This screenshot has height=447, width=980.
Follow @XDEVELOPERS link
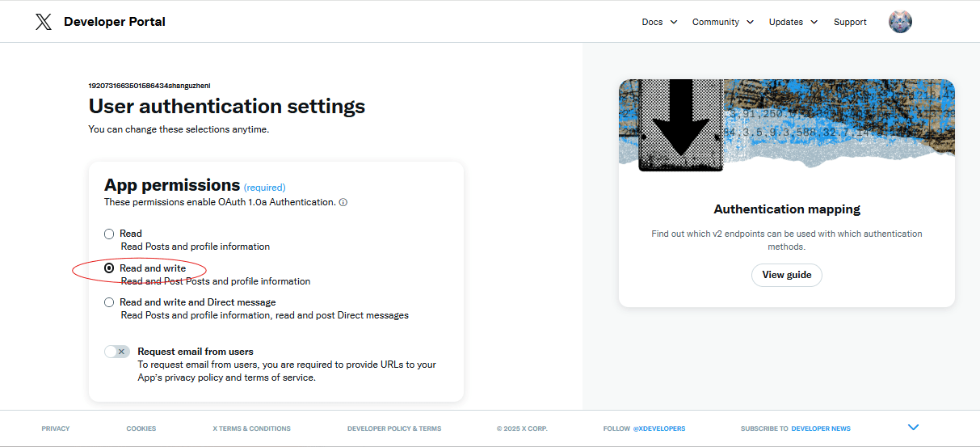pos(658,428)
